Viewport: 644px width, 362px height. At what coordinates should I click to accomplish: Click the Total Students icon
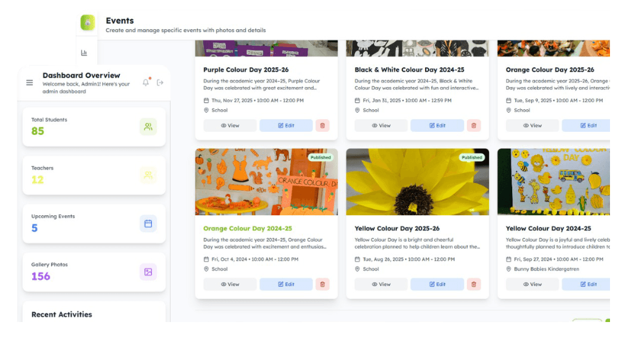click(148, 126)
